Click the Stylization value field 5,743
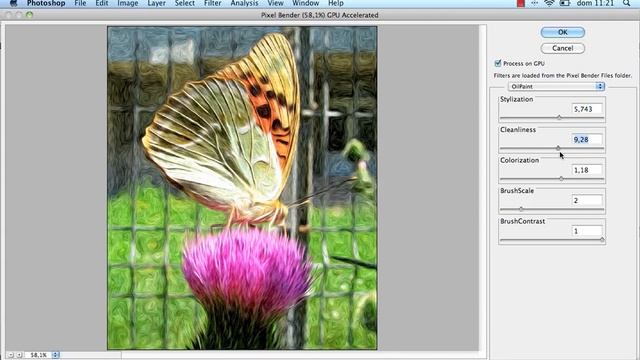This screenshot has width=640, height=360. click(x=587, y=109)
